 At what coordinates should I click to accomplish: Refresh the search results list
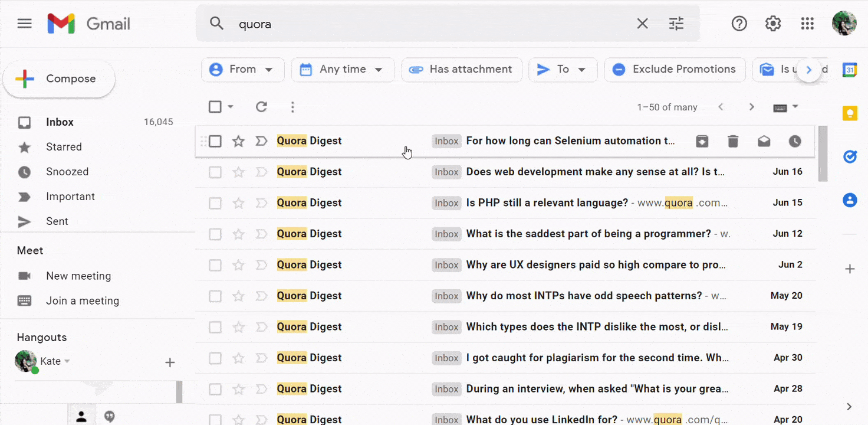tap(261, 107)
